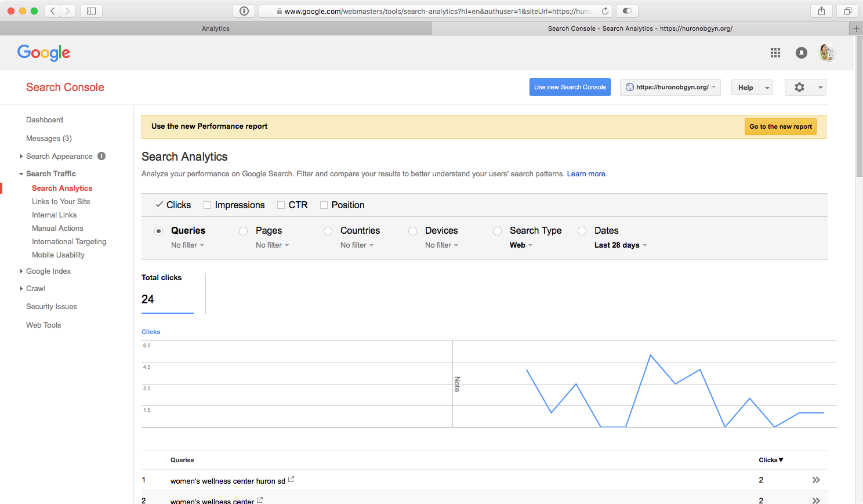The image size is (863, 504).
Task: Open the Devices No filter dropdown
Action: (441, 245)
